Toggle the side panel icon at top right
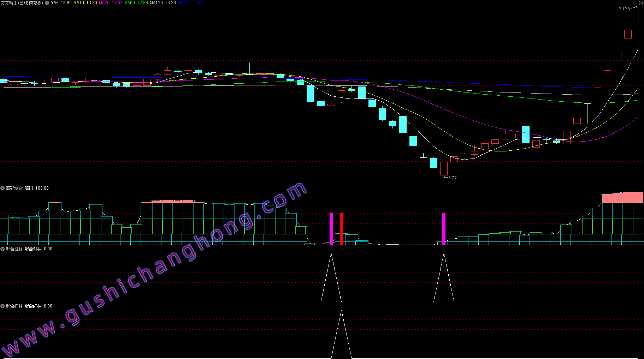644x359 pixels. (x=641, y=3)
